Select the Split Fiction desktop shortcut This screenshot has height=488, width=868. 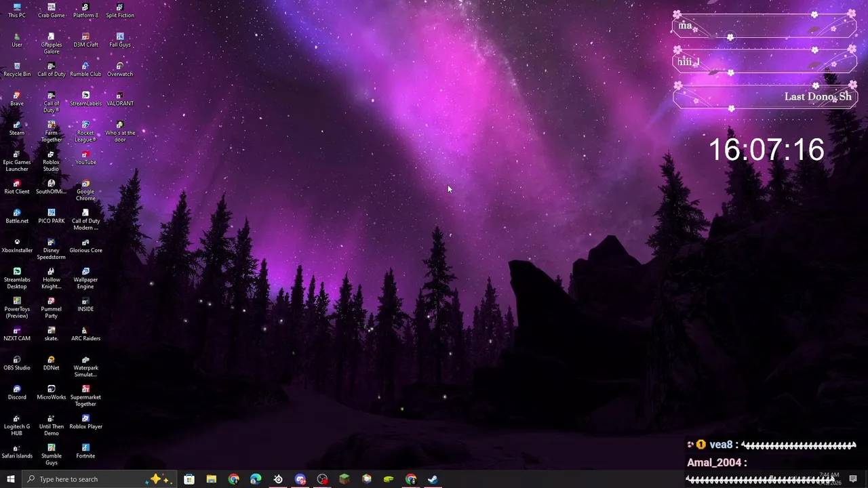(x=120, y=11)
